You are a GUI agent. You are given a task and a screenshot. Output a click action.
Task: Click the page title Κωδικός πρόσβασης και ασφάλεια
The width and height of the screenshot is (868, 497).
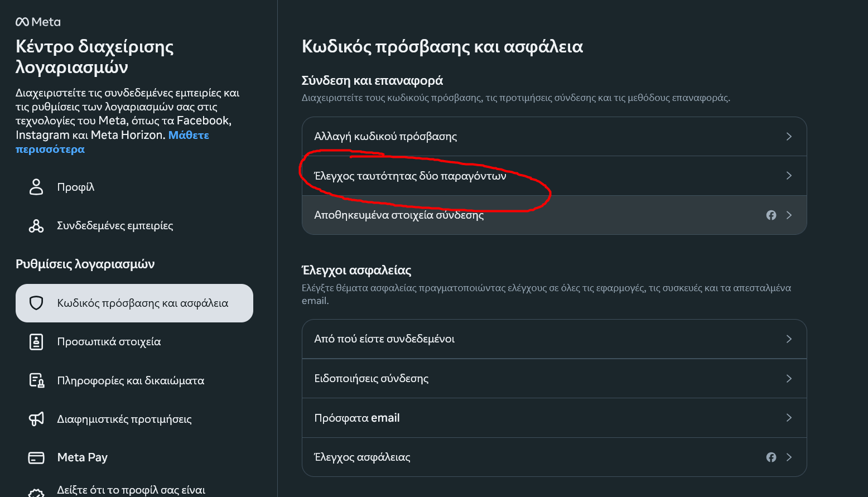(442, 47)
